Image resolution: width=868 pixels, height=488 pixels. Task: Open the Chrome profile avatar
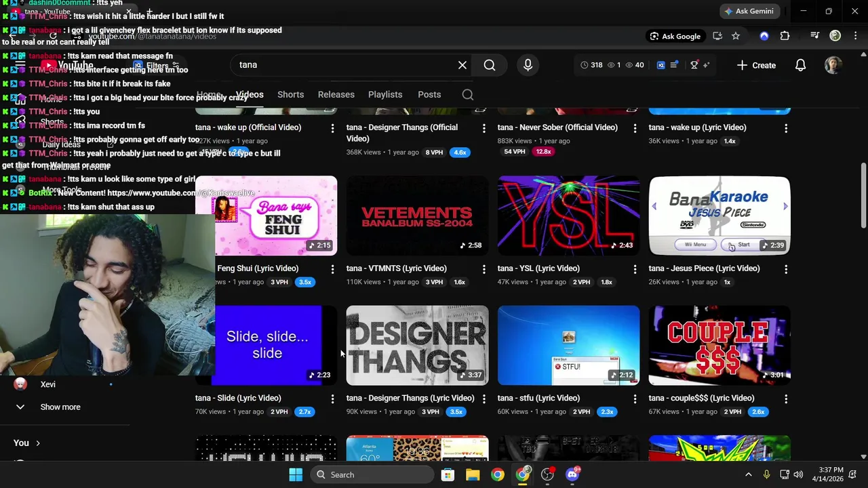point(835,36)
